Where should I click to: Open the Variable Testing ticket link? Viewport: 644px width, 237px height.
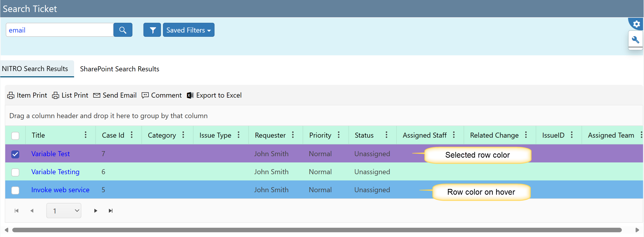(x=55, y=172)
